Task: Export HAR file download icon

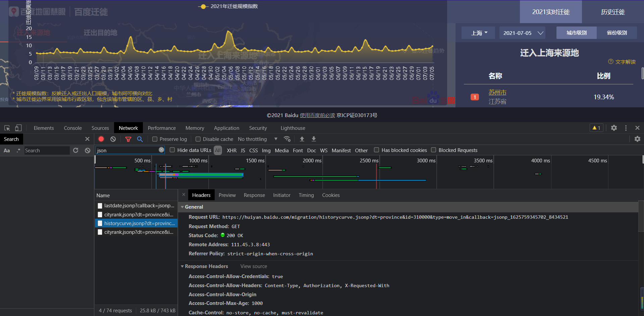Action: [x=314, y=139]
